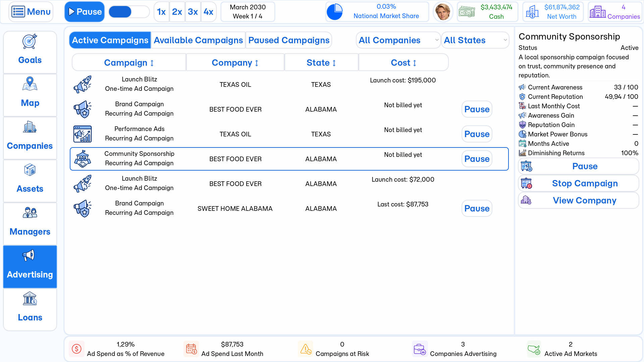
Task: Click the National Market Share pie icon
Action: 334,12
